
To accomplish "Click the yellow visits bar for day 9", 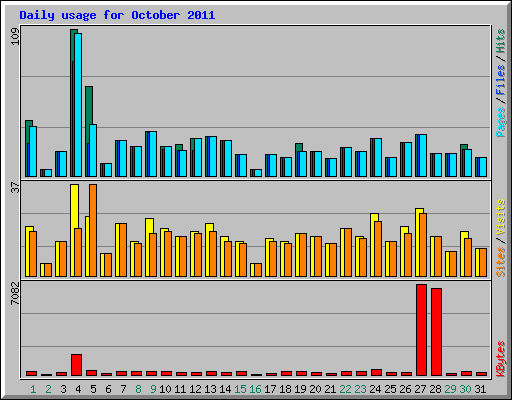I will pyautogui.click(x=149, y=247).
